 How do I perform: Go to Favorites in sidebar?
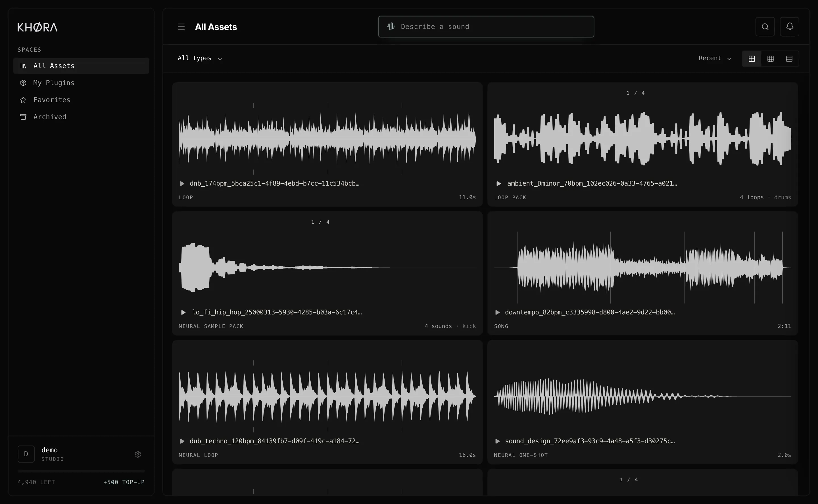pos(81,100)
